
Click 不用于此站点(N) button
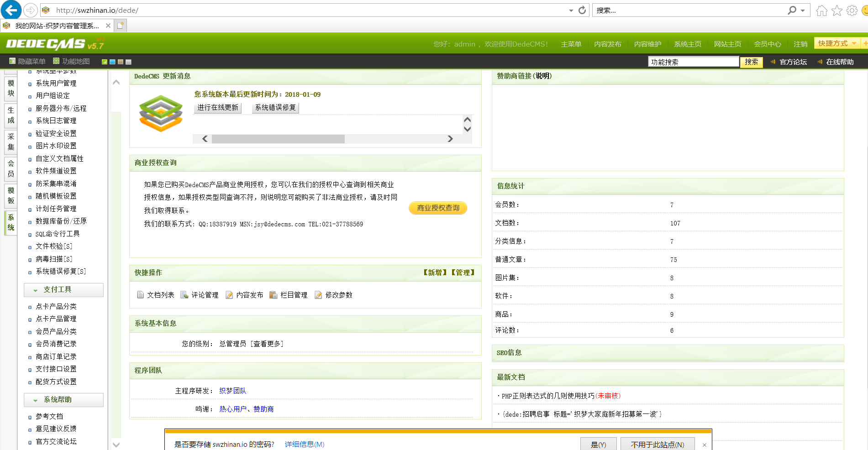pyautogui.click(x=658, y=444)
